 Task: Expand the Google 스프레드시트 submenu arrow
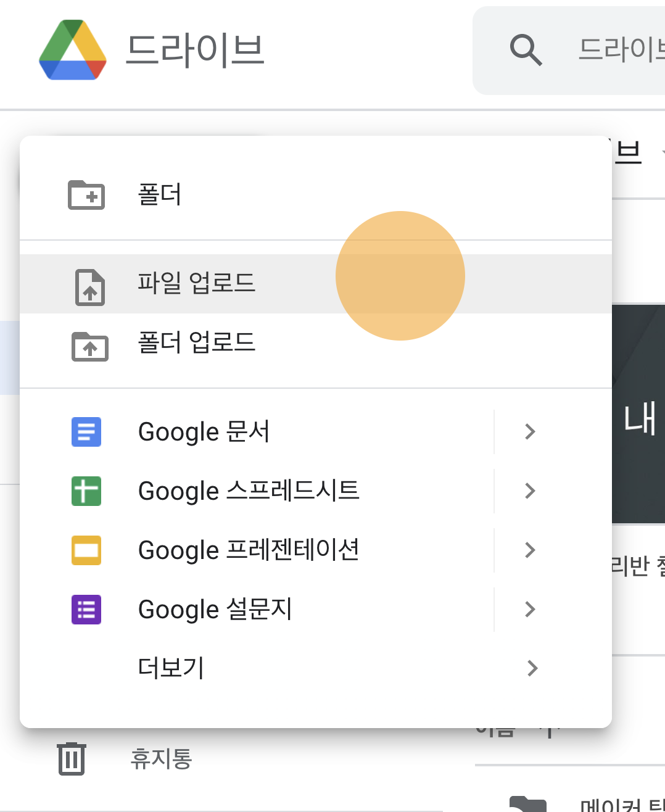(530, 491)
